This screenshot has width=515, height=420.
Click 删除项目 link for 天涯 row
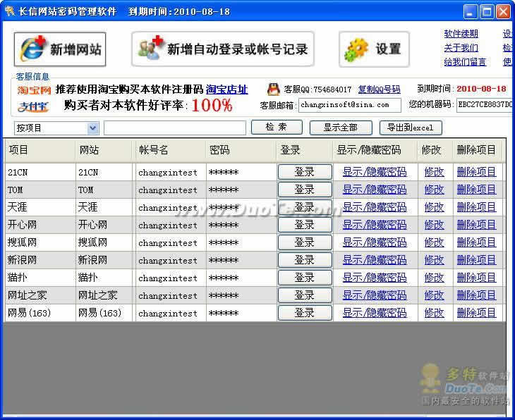(477, 207)
